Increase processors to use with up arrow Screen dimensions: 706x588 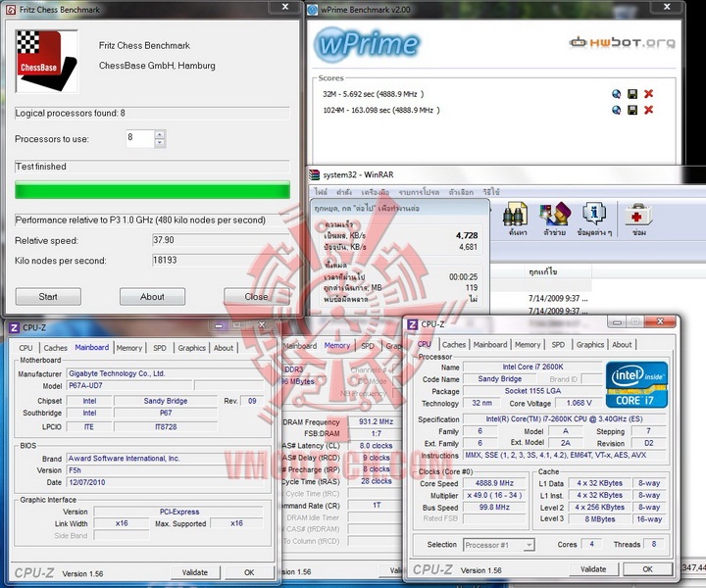160,134
